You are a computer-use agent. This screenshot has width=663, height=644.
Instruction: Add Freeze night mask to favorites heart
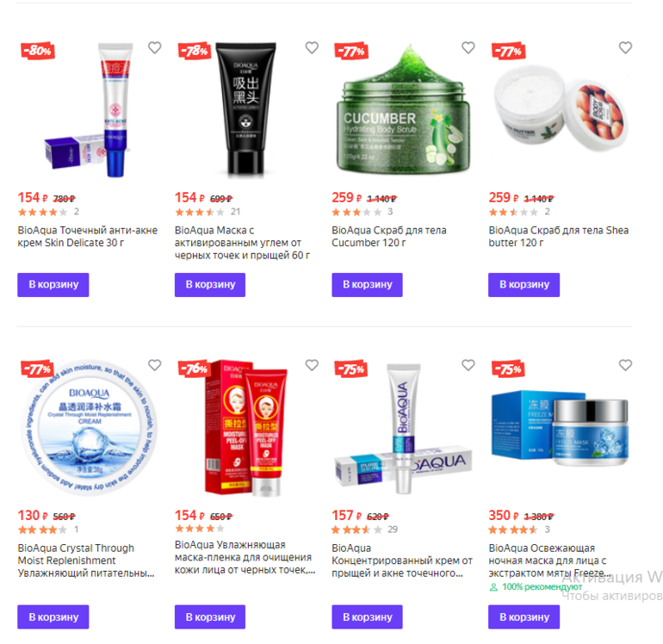(625, 365)
